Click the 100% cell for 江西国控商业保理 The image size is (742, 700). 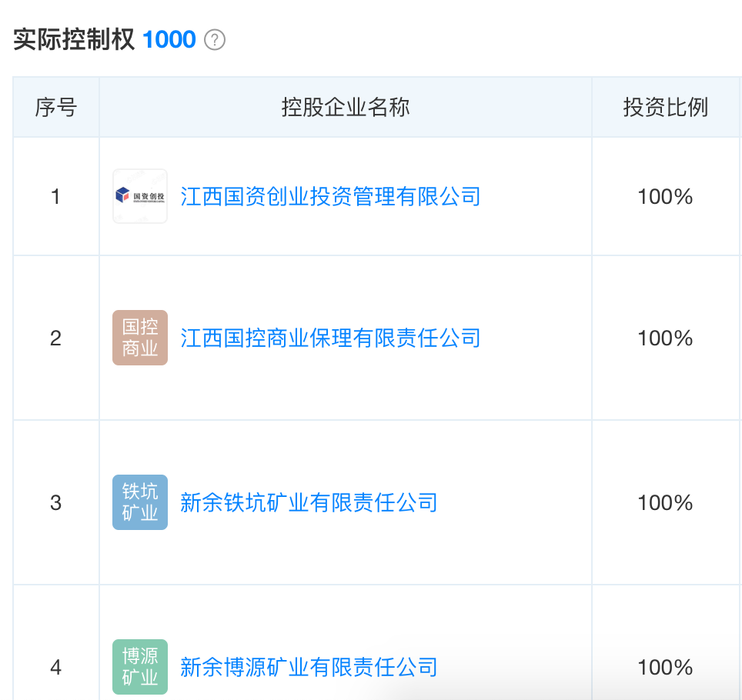pyautogui.click(x=665, y=338)
